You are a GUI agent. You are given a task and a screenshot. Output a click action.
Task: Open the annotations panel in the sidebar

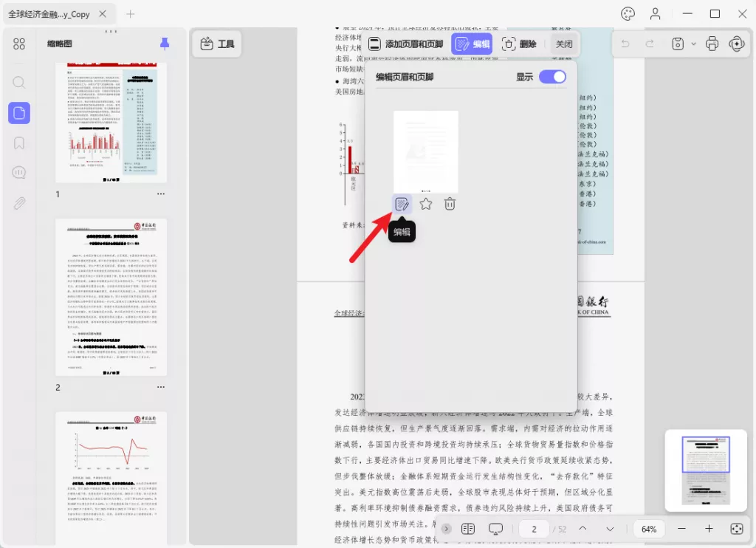[x=19, y=172]
